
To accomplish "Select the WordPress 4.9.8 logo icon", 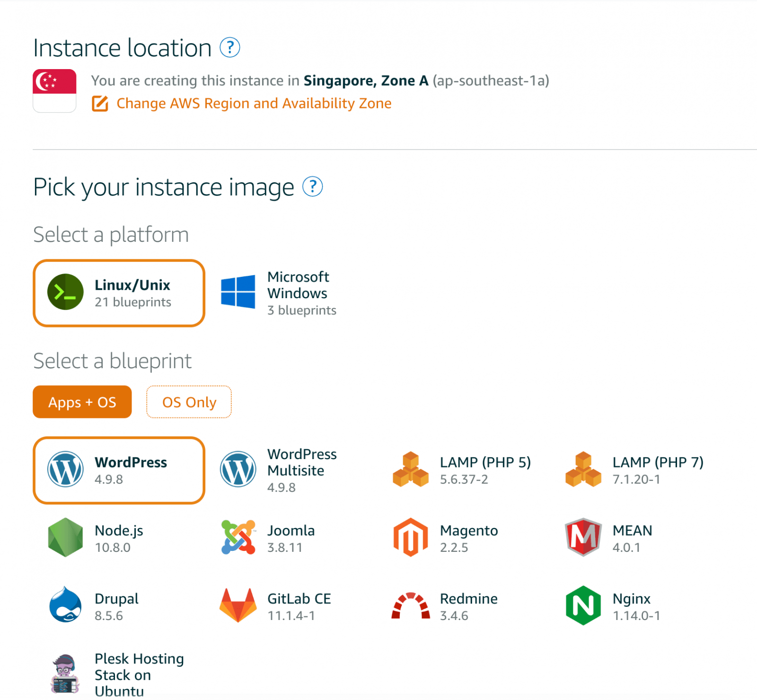I will pyautogui.click(x=65, y=469).
